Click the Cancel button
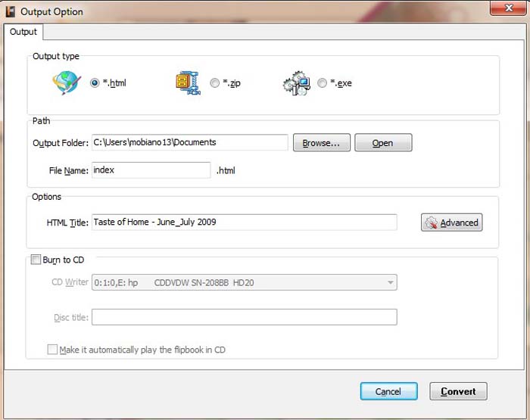Image resolution: width=530 pixels, height=420 pixels. click(x=388, y=391)
